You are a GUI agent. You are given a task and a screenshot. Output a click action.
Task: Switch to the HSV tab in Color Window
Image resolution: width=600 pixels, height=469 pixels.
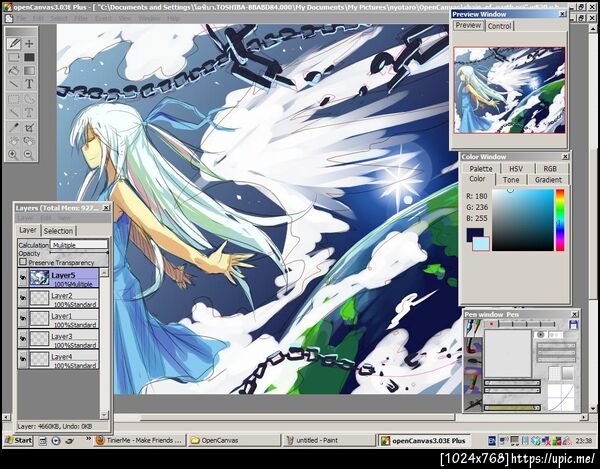tap(516, 169)
